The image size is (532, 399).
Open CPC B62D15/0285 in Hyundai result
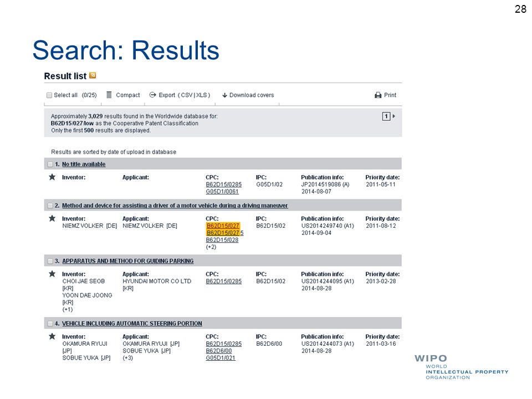[x=223, y=281]
